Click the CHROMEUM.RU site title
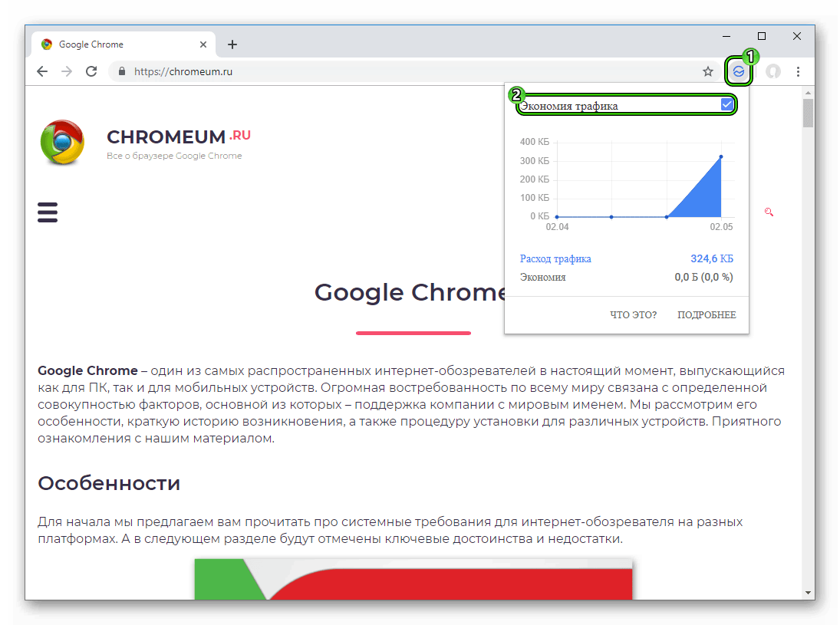Screen dimensions: 840x625 [179, 137]
